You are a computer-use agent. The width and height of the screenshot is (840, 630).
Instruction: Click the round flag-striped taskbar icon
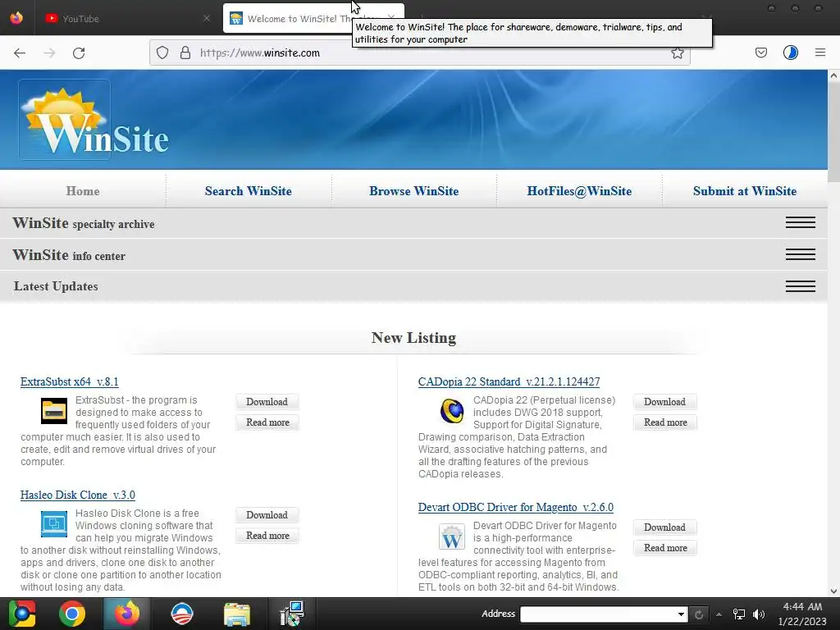click(181, 614)
